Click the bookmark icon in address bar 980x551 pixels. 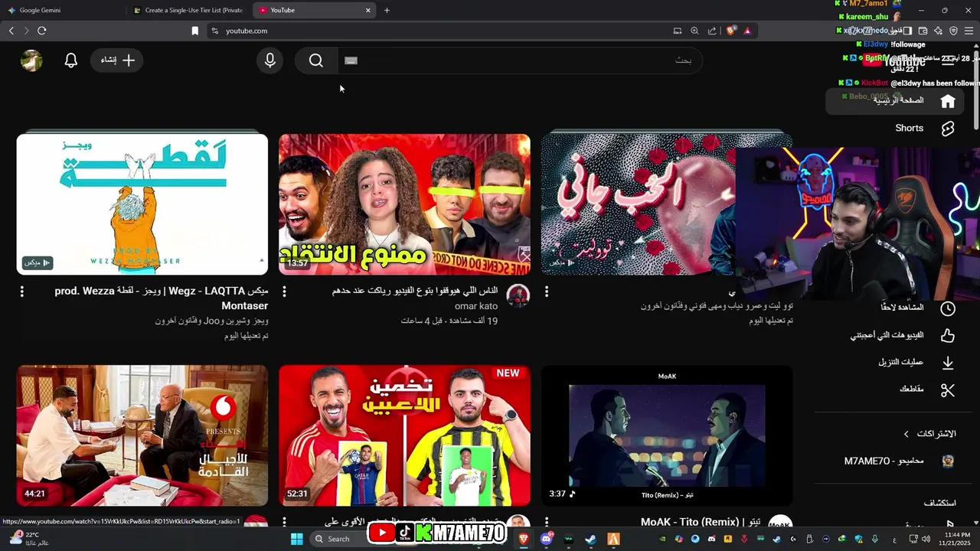click(194, 31)
